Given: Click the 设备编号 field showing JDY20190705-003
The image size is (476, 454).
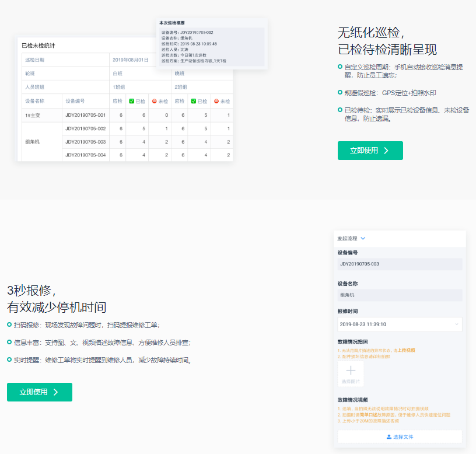Looking at the screenshot, I should [x=400, y=264].
